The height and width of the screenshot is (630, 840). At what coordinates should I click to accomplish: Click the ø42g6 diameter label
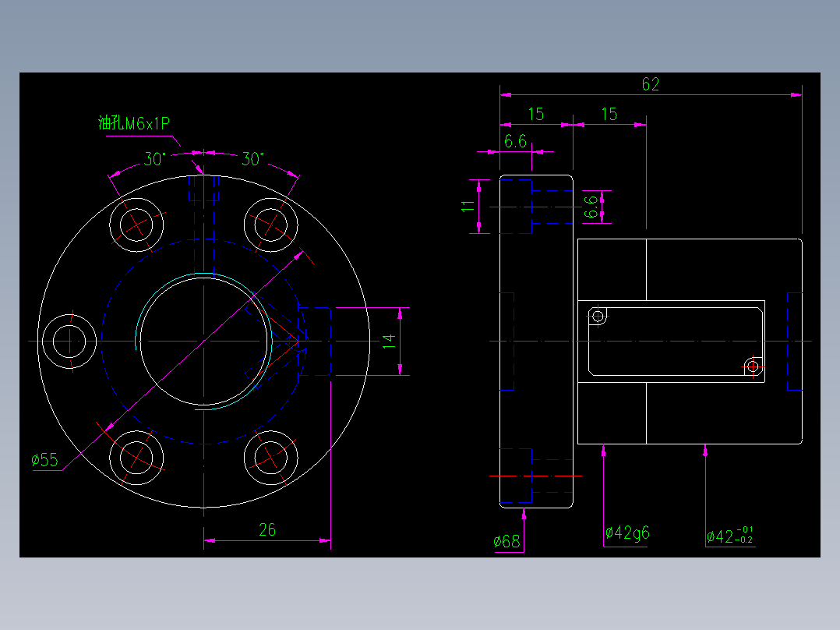pyautogui.click(x=627, y=533)
